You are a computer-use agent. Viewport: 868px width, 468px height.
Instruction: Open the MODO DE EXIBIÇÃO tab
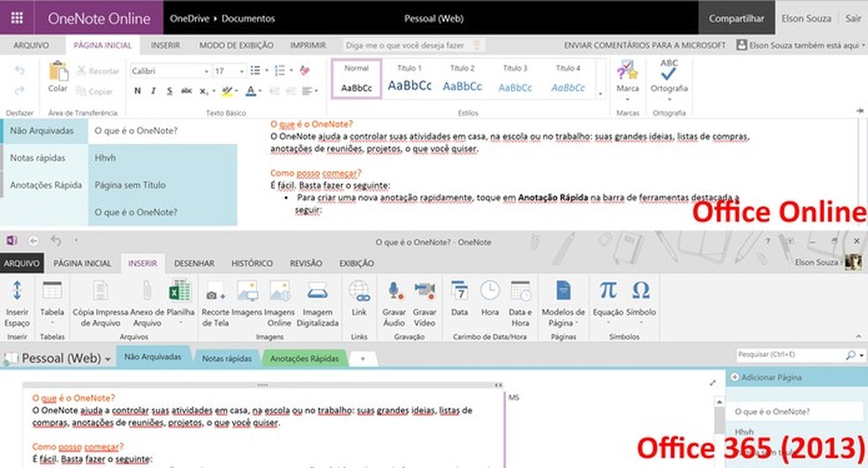tap(236, 45)
